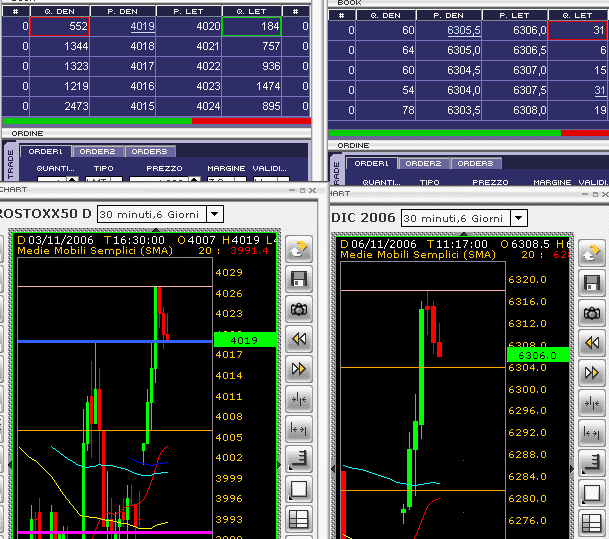The width and height of the screenshot is (609, 539).
Task: Click the green 6306.0 price marker on right chart
Action: pos(537,354)
